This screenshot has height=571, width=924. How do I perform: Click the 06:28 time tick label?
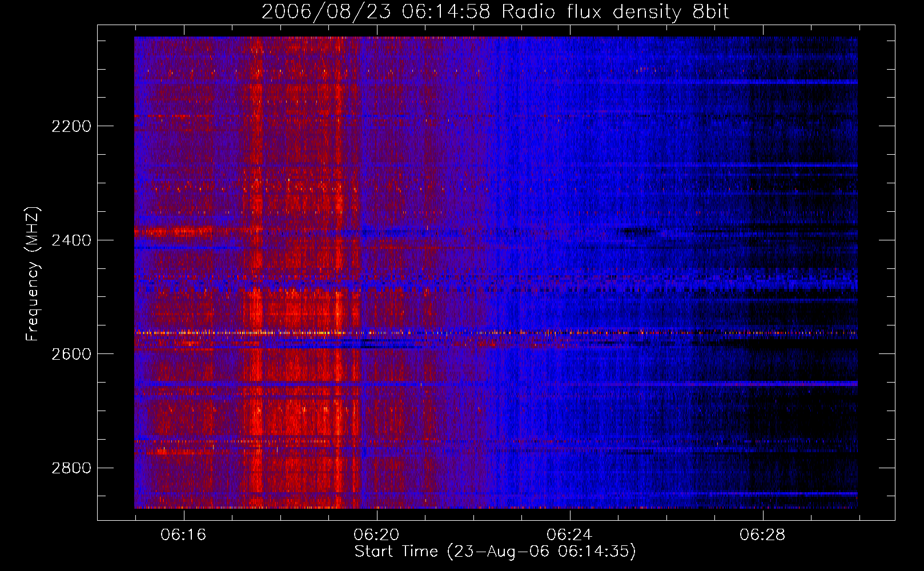[762, 535]
